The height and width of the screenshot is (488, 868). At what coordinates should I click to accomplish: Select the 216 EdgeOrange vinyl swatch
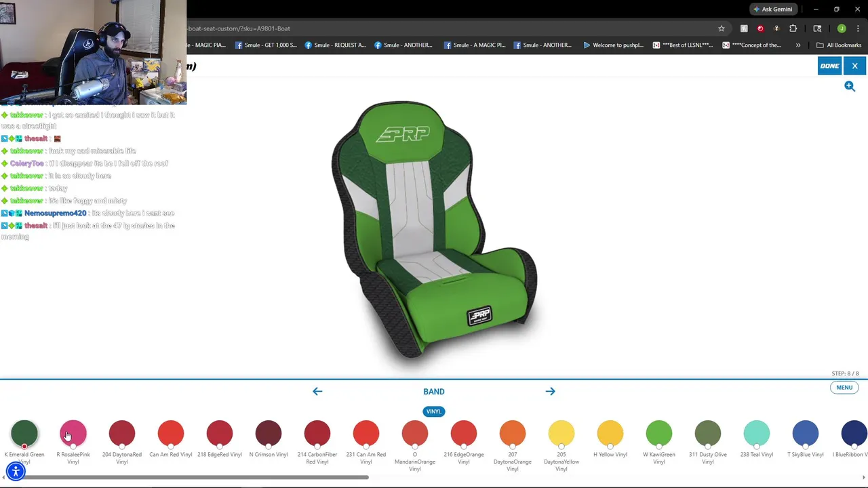tap(464, 434)
